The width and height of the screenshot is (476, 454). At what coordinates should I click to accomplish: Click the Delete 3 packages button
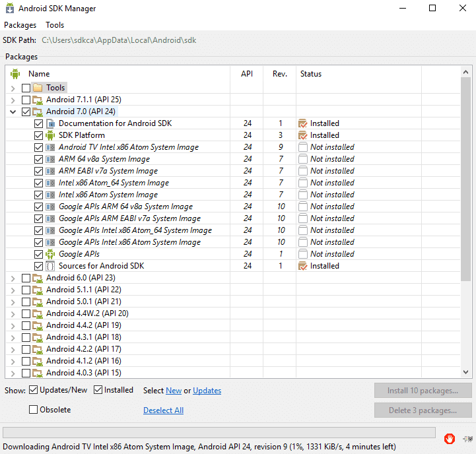pyautogui.click(x=423, y=410)
